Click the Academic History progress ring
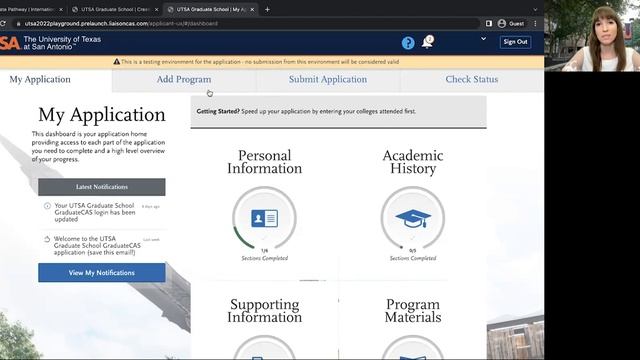 (413, 218)
